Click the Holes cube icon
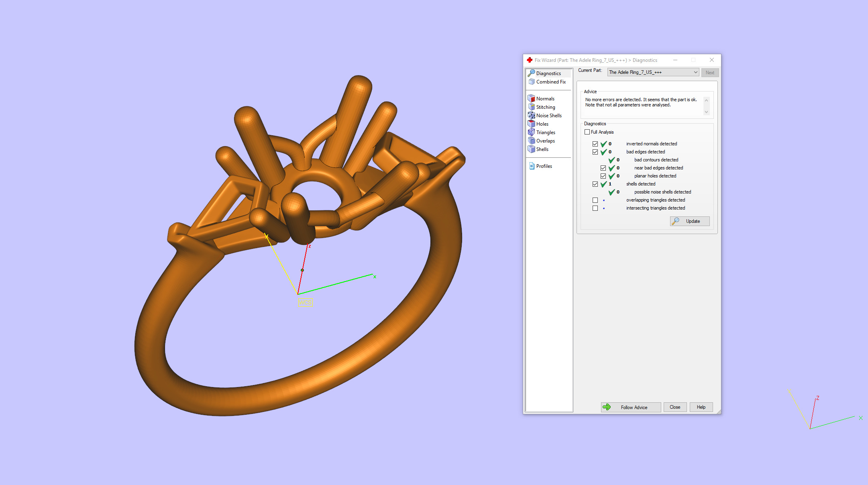The image size is (868, 485). (x=532, y=124)
